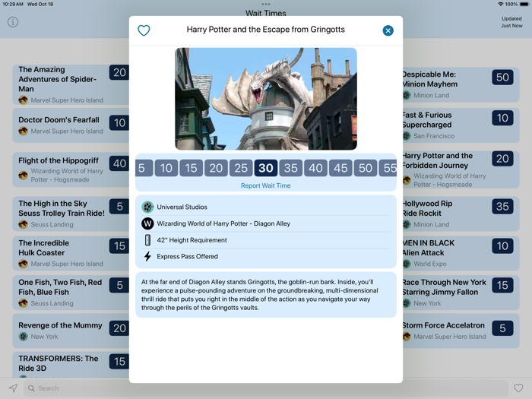Click the Express Pass lightning bolt icon
The height and width of the screenshot is (399, 532).
147,257
